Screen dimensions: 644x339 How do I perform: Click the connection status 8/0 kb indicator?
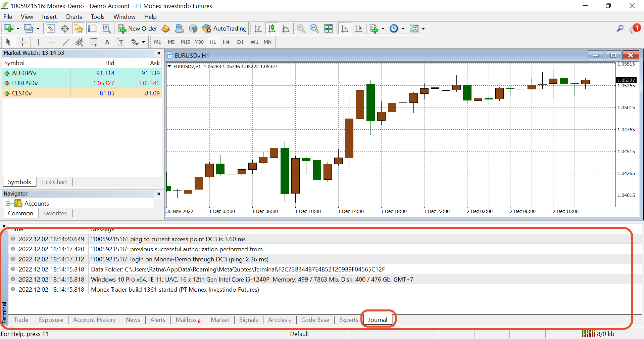pos(598,334)
